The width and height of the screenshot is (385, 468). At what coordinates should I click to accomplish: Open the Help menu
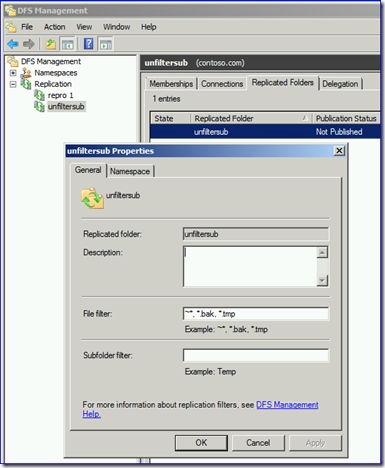[x=149, y=27]
